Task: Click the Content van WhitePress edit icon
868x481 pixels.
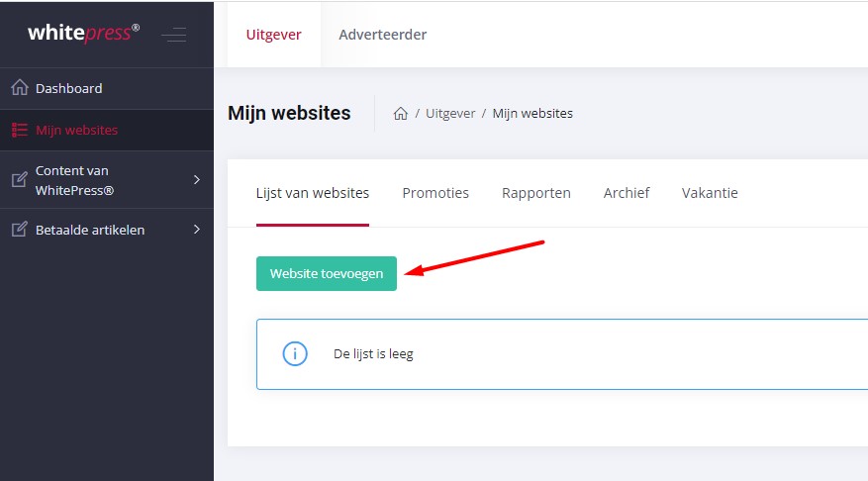Action: (20, 179)
